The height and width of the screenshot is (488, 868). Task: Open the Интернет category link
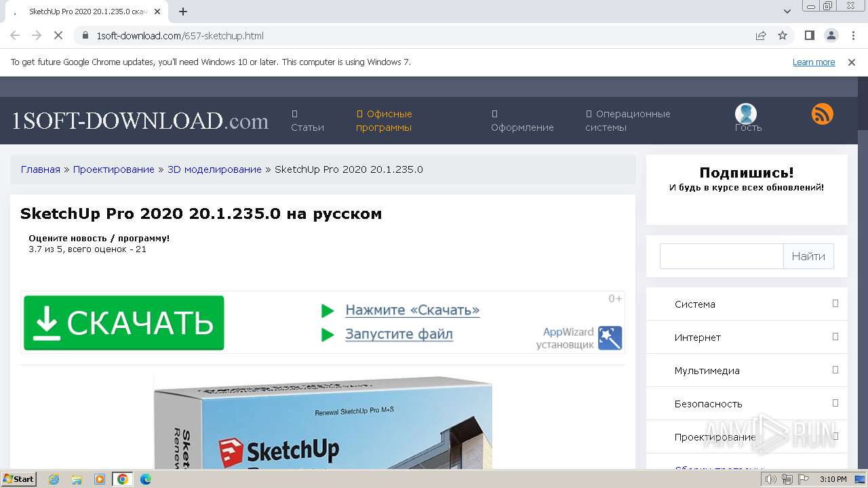coord(698,338)
